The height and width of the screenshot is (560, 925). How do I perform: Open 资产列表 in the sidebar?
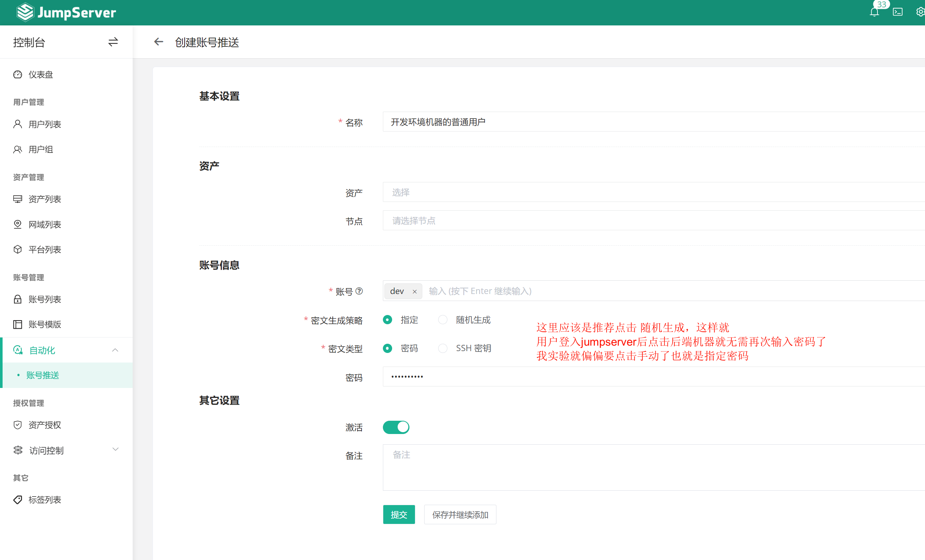coord(45,199)
